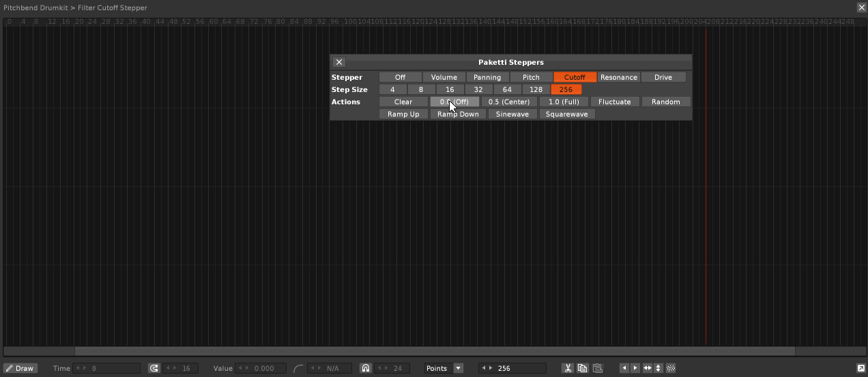The image size is (868, 377).
Task: Close the Paketti Steppers dialog
Action: click(339, 62)
